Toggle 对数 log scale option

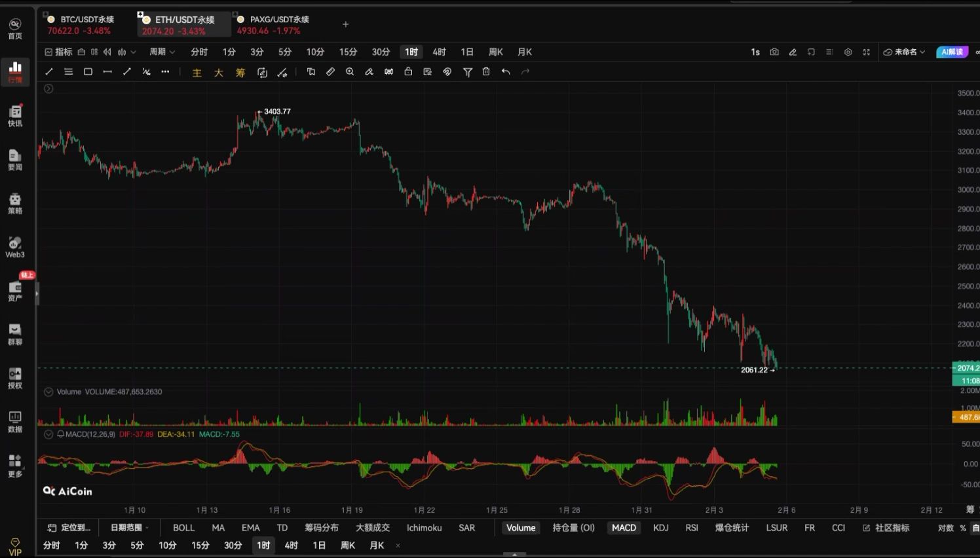946,528
